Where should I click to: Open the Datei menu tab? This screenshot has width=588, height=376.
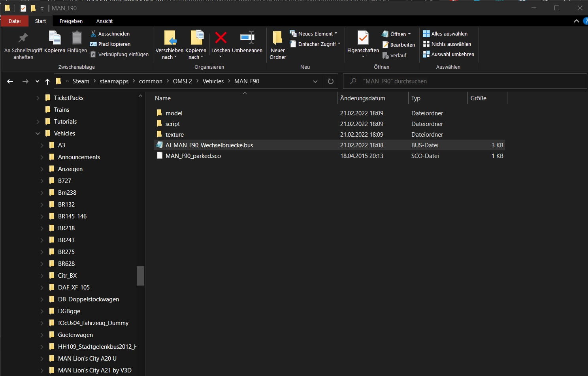[15, 21]
